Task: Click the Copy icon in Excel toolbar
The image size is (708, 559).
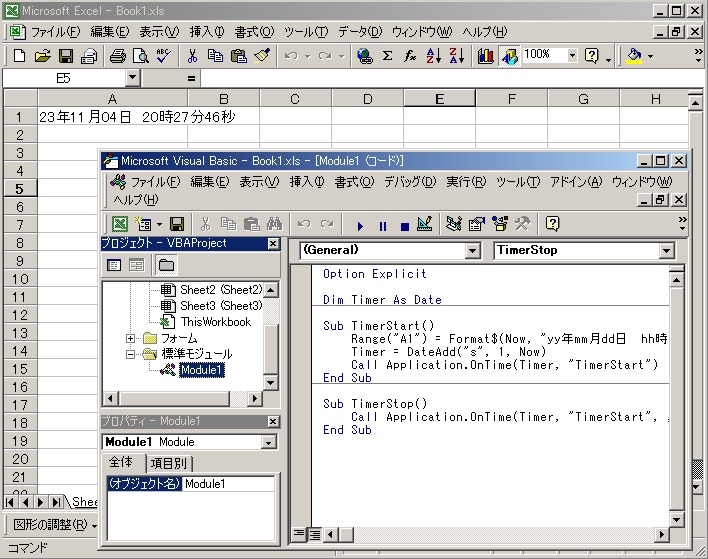Action: click(x=215, y=56)
